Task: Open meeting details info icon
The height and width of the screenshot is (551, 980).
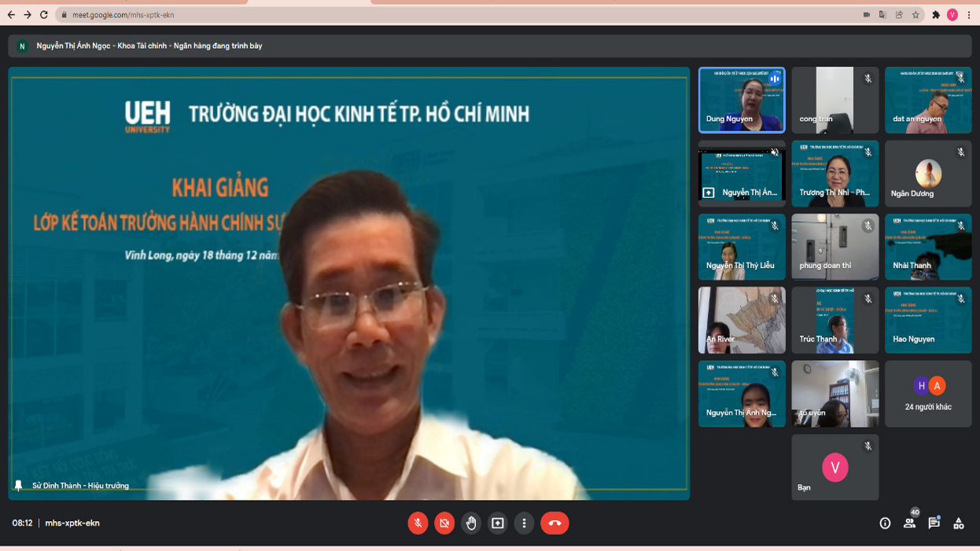Action: coord(885,523)
